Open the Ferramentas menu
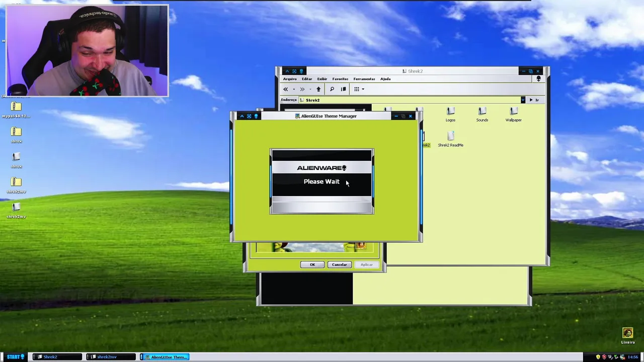This screenshot has height=362, width=644. 364,79
